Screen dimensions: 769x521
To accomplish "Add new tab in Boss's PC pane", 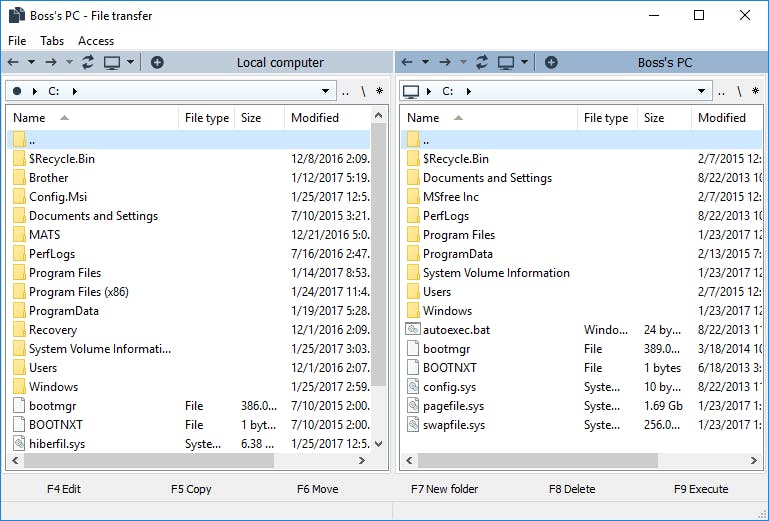I will click(551, 62).
